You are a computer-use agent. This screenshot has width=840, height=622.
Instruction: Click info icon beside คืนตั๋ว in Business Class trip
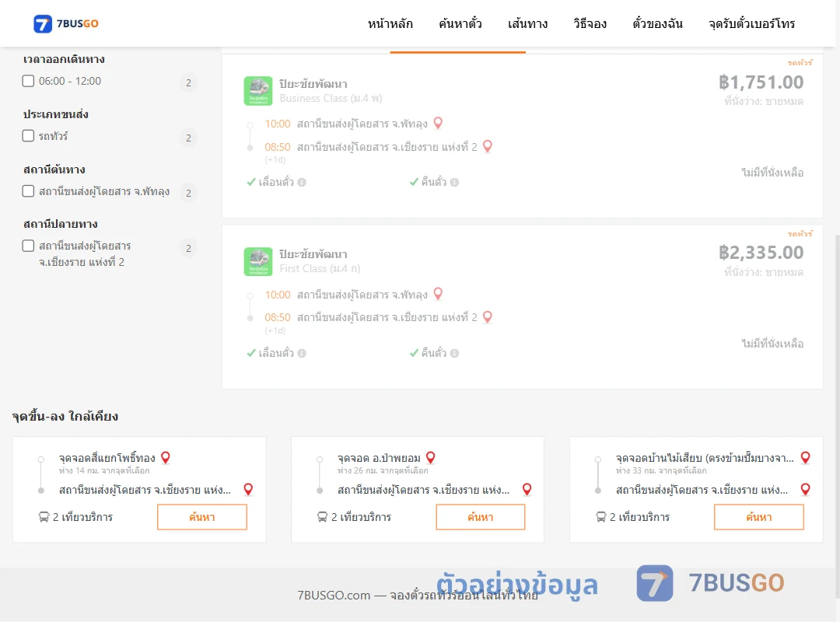(454, 182)
